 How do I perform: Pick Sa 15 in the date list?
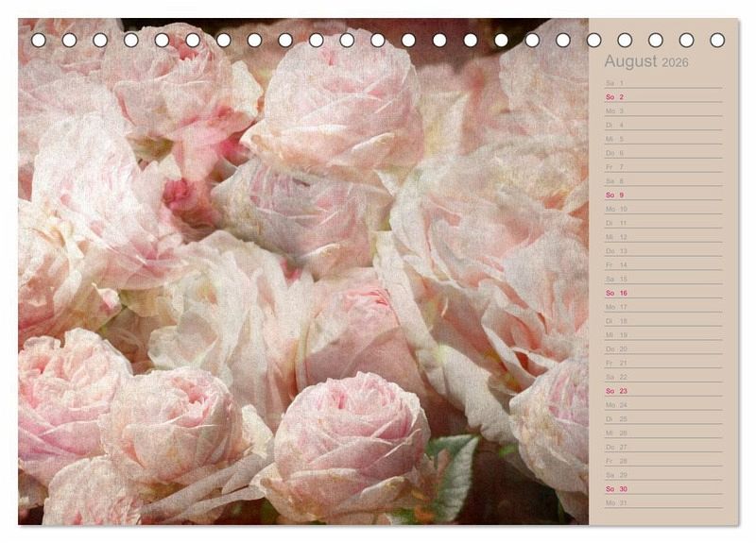(661, 279)
